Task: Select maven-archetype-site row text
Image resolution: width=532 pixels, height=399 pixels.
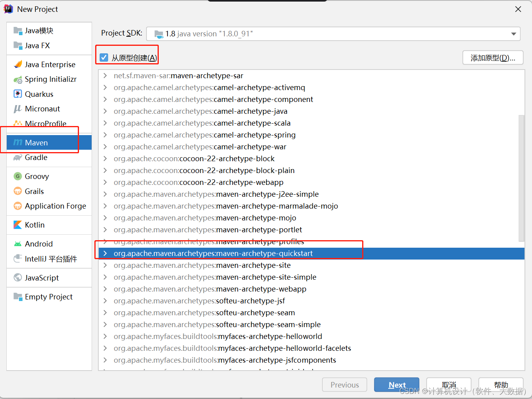Action: point(202,265)
